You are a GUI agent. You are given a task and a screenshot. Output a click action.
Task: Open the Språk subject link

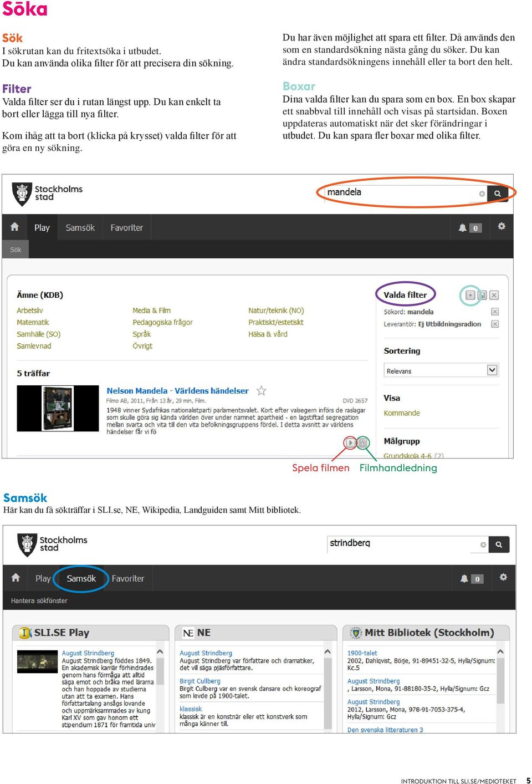click(142, 334)
